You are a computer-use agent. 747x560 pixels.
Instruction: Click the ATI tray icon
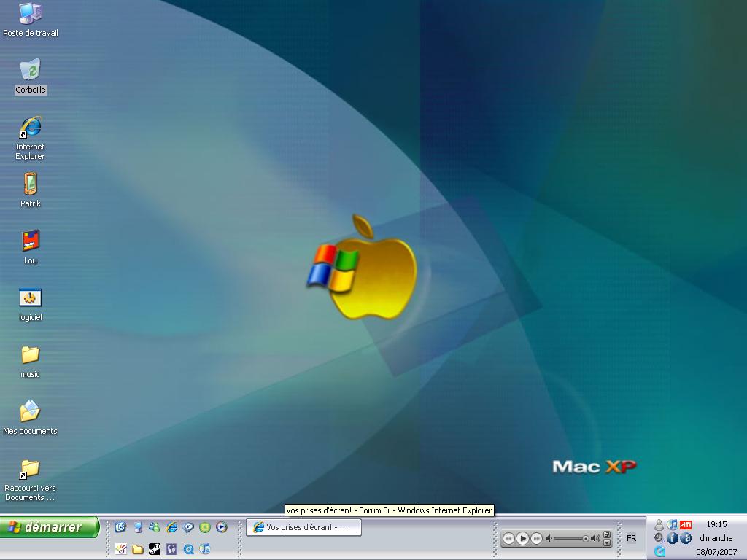(686, 525)
